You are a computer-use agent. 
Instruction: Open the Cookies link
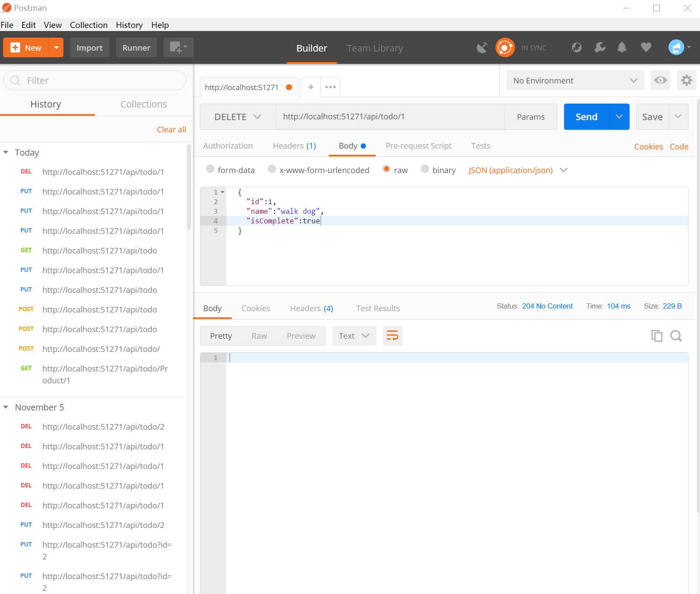click(x=648, y=146)
